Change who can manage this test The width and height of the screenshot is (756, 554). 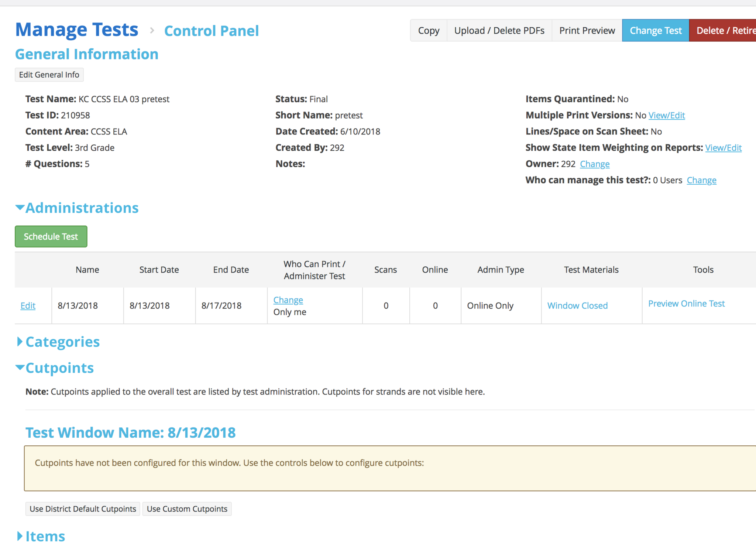pyautogui.click(x=701, y=180)
